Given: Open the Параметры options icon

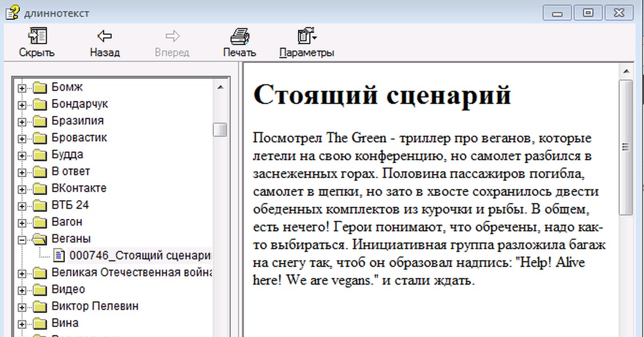Looking at the screenshot, I should (307, 36).
